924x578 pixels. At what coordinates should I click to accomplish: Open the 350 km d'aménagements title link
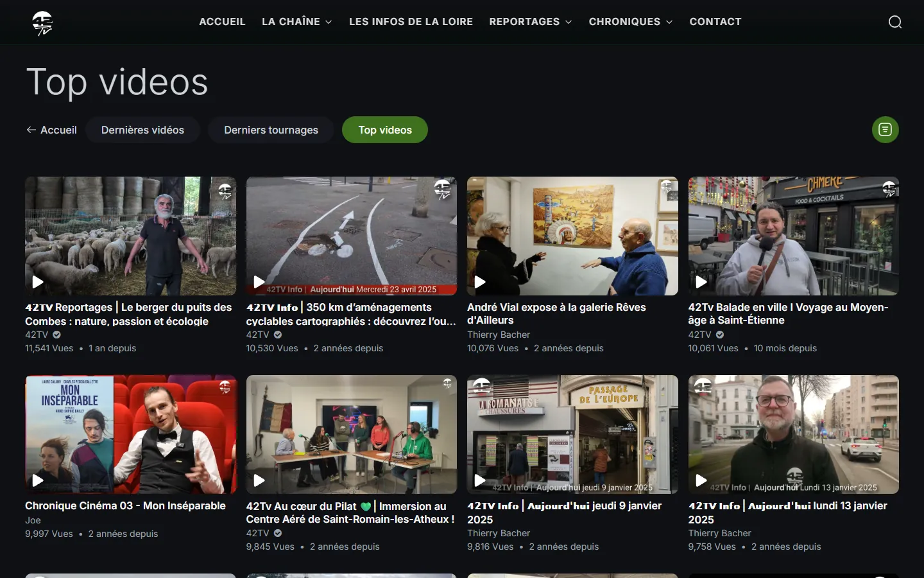[x=351, y=314]
